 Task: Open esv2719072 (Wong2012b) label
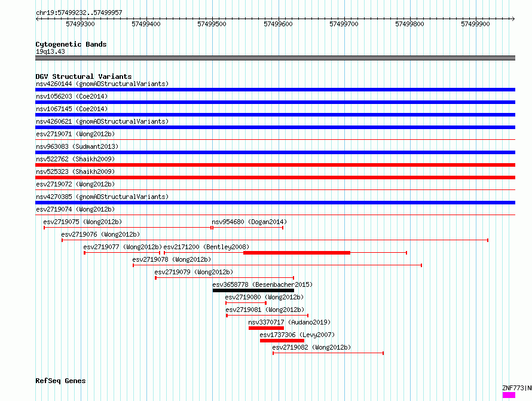coord(75,184)
